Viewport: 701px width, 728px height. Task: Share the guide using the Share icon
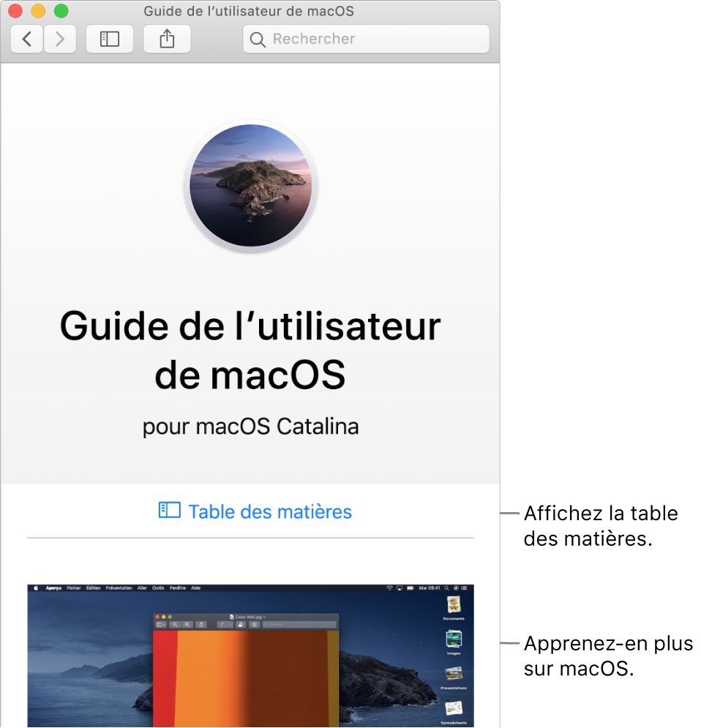[x=166, y=39]
